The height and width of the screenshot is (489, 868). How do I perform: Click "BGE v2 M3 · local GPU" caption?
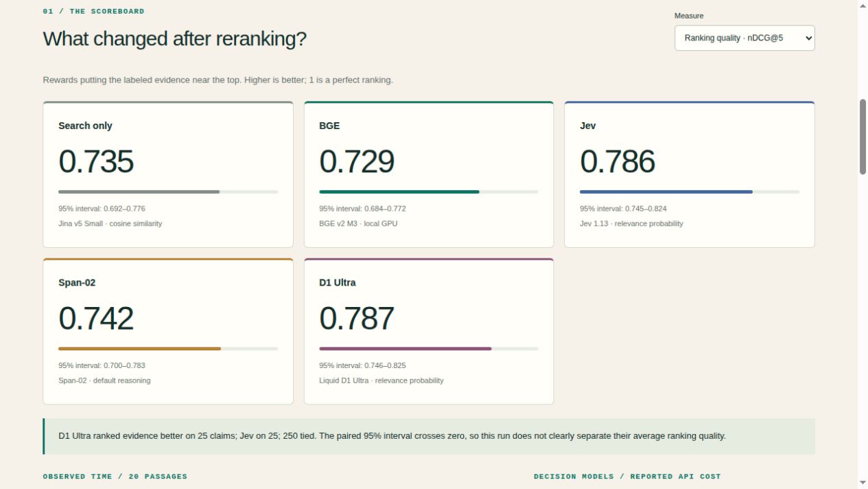(x=358, y=224)
